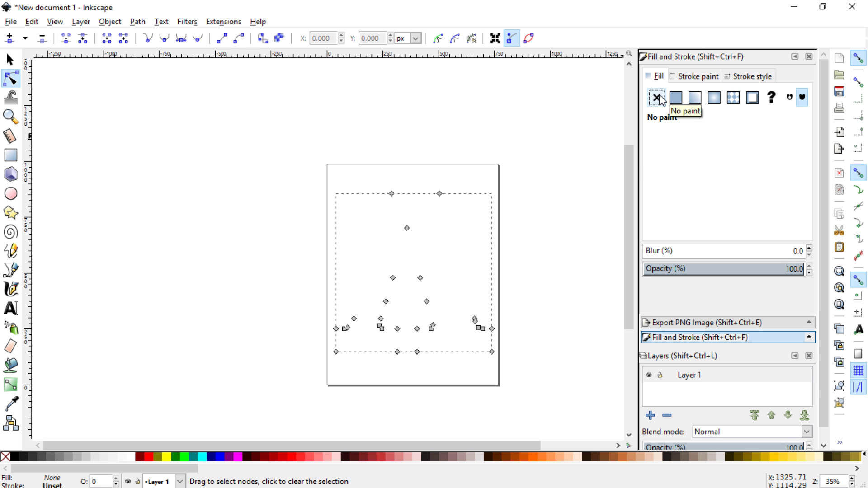Select the Bezier pen tool

[11, 270]
